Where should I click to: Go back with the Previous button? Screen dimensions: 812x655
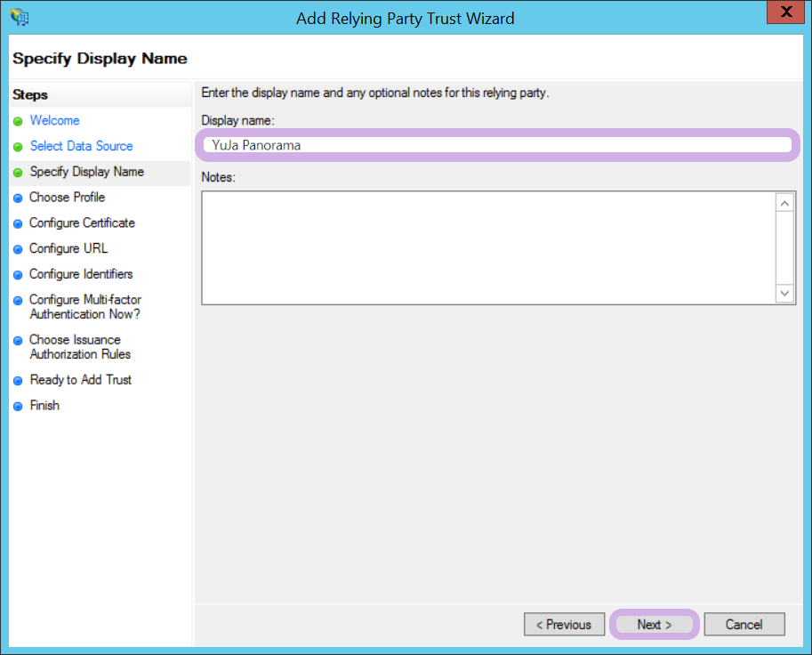(x=564, y=625)
